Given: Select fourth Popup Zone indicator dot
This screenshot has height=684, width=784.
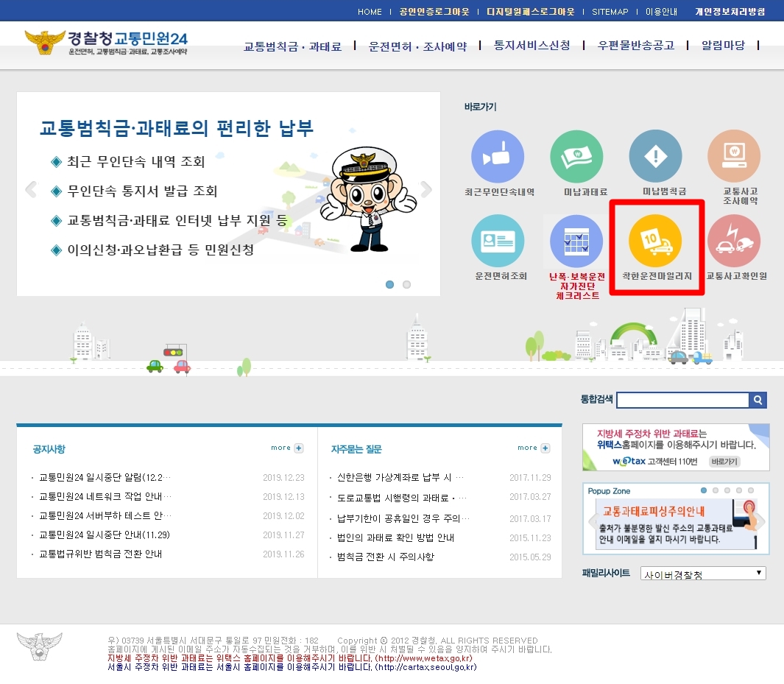Looking at the screenshot, I should pos(739,490).
